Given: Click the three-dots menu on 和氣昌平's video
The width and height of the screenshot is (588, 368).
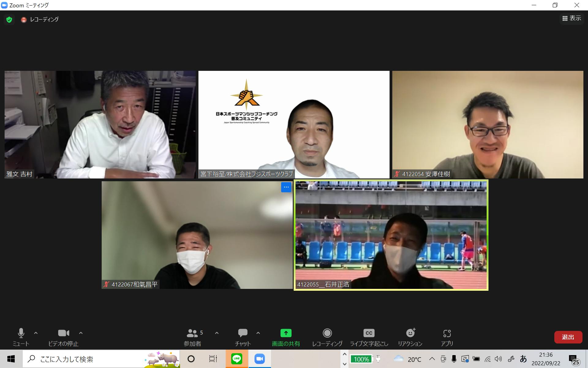Looking at the screenshot, I should [286, 187].
